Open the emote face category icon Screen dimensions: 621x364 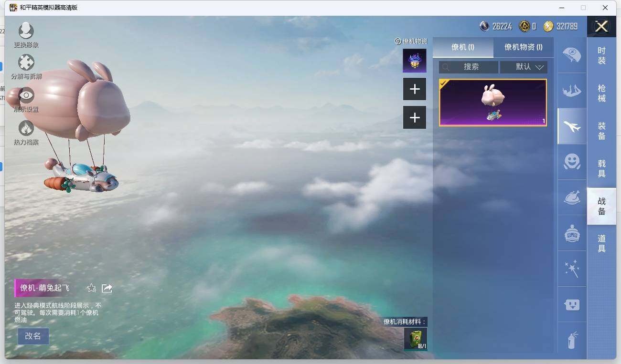coord(572,162)
